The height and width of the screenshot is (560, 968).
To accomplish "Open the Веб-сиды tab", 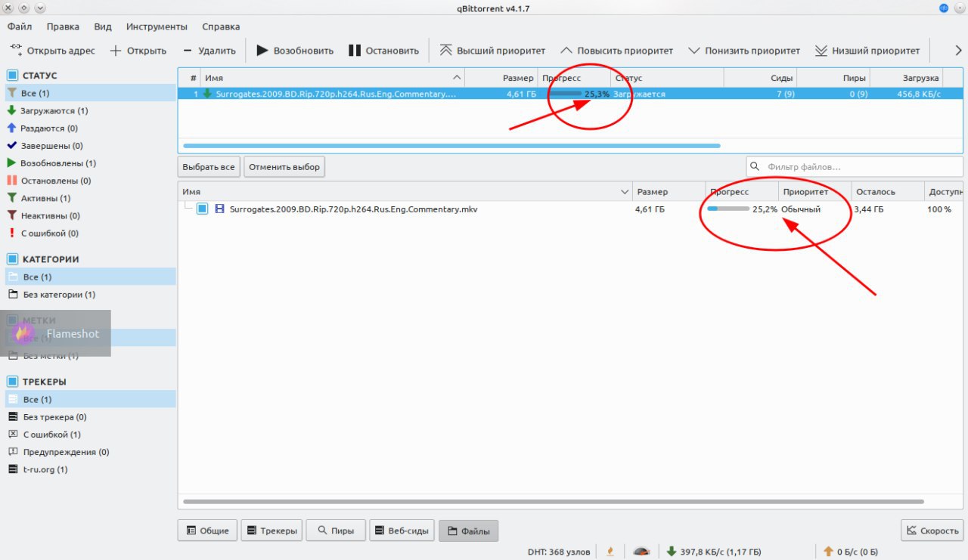I will 402,531.
